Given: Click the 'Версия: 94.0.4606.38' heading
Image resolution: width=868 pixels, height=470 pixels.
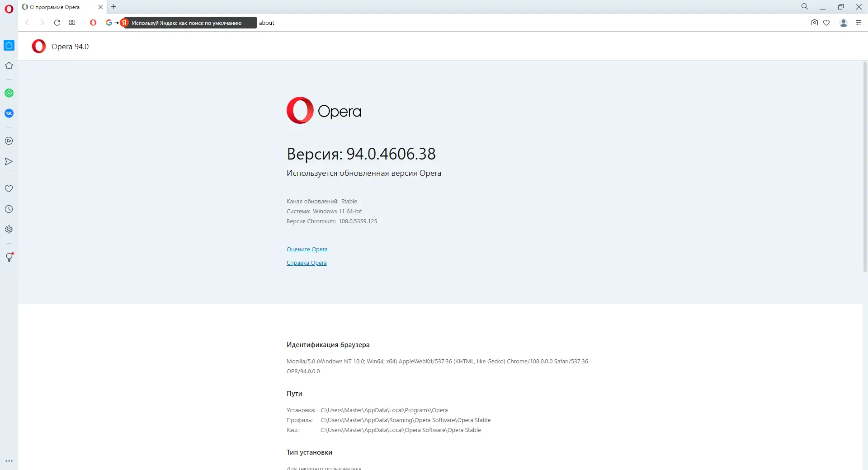Looking at the screenshot, I should pyautogui.click(x=361, y=154).
